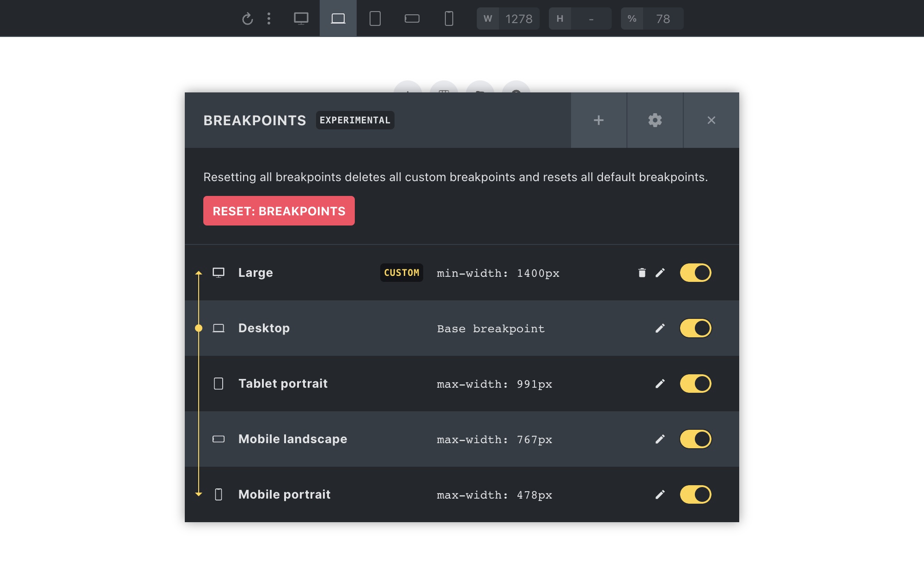Click the zoom percentage field
The width and height of the screenshot is (924, 573).
point(663,19)
